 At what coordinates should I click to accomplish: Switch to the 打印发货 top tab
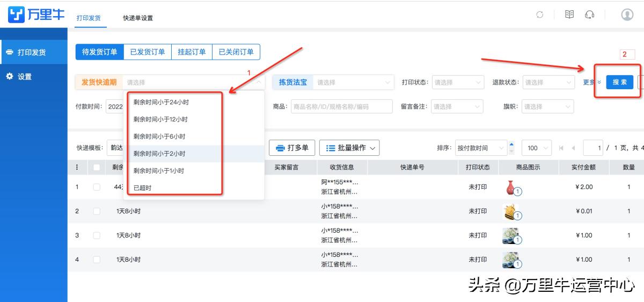point(89,18)
